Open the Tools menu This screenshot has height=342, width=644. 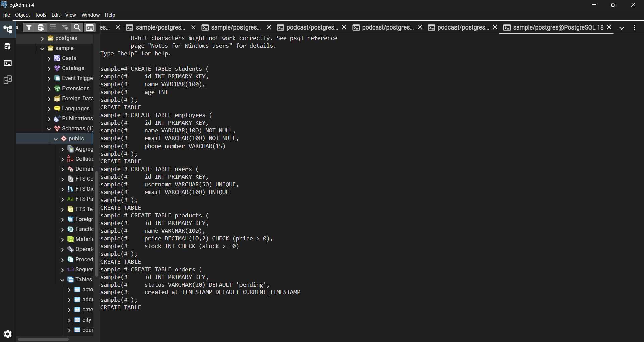pyautogui.click(x=40, y=15)
